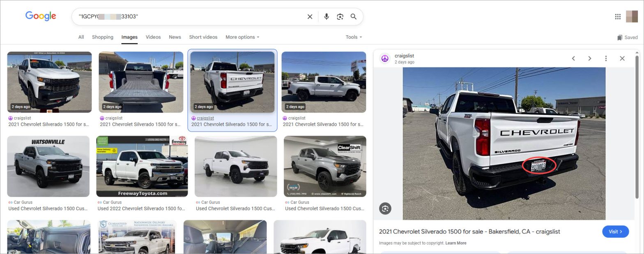Expand the More options dropdown

[x=242, y=37]
